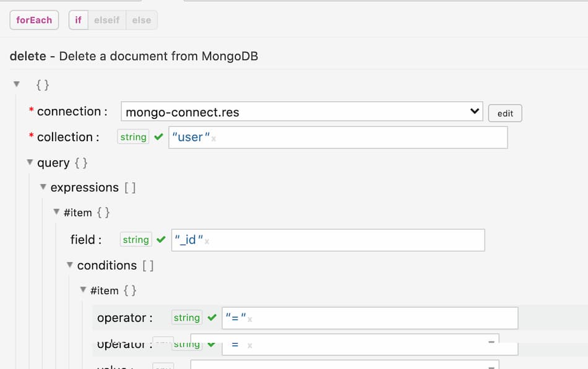Click the operator input containing "="
Viewport: 588px width, 369px height.
pyautogui.click(x=370, y=318)
